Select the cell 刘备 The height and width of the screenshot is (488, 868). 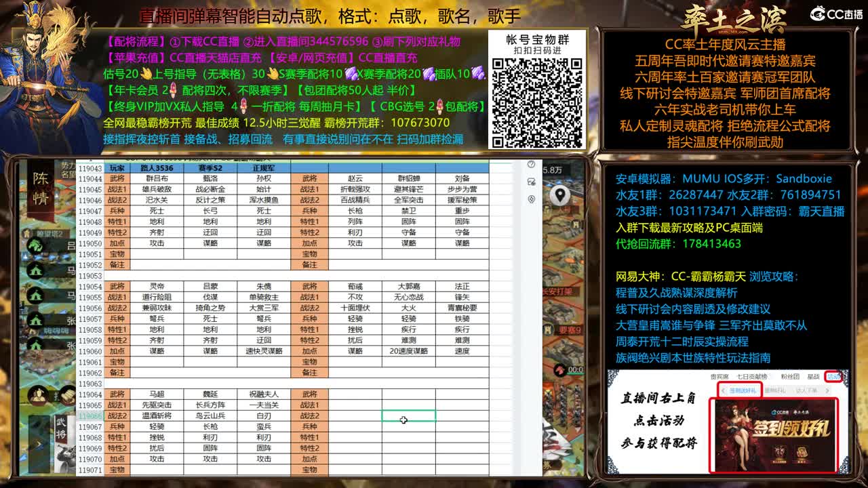(462, 179)
